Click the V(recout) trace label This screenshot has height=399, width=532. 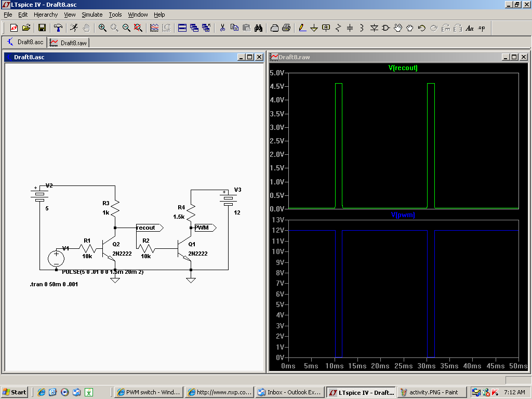[x=403, y=68]
